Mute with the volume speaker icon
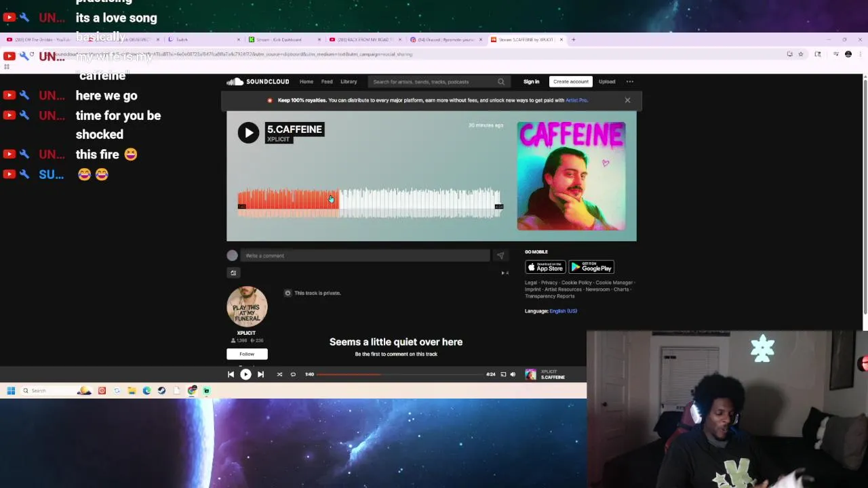This screenshot has height=488, width=868. point(513,374)
